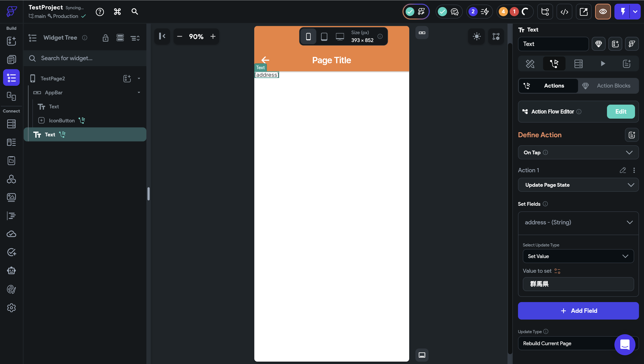Open the keyboard shortcuts command icon
This screenshot has height=364, width=644.
[x=117, y=12]
